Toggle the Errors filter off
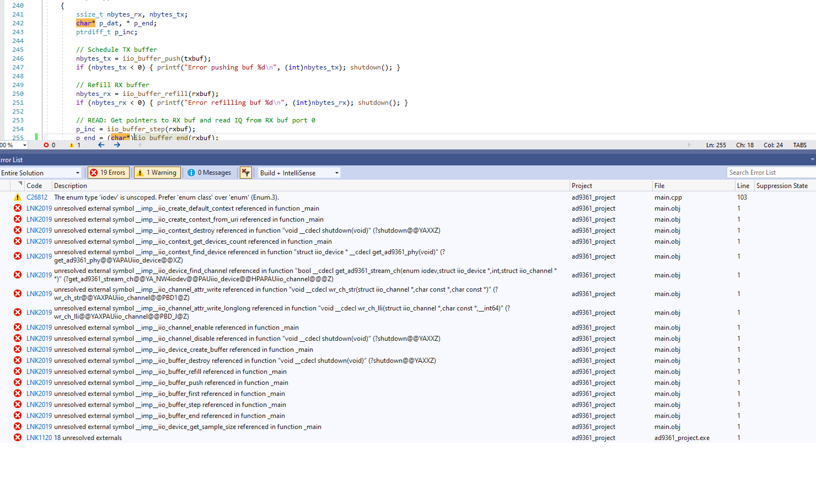Screen dimensions: 816x504 pyautogui.click(x=108, y=172)
